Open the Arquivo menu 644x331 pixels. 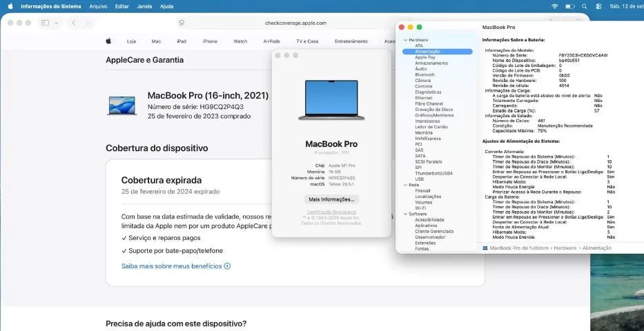(x=98, y=7)
